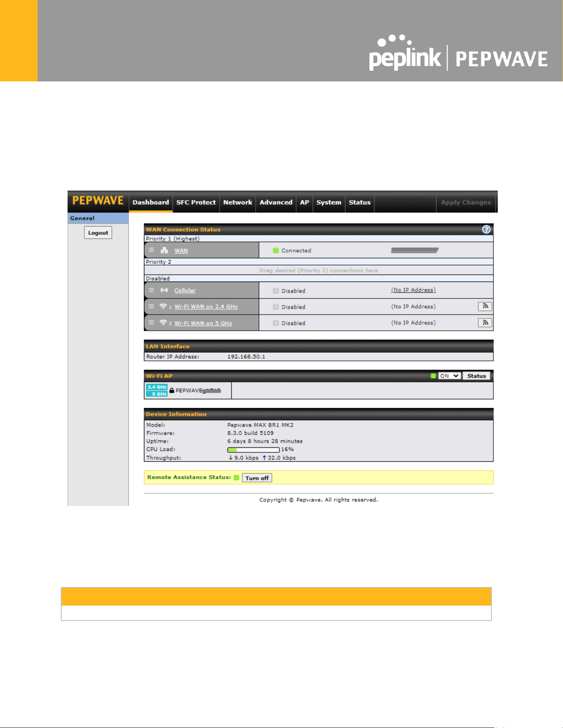Click the Wi-Fi icon for the 5 GHz WAN

(163, 322)
